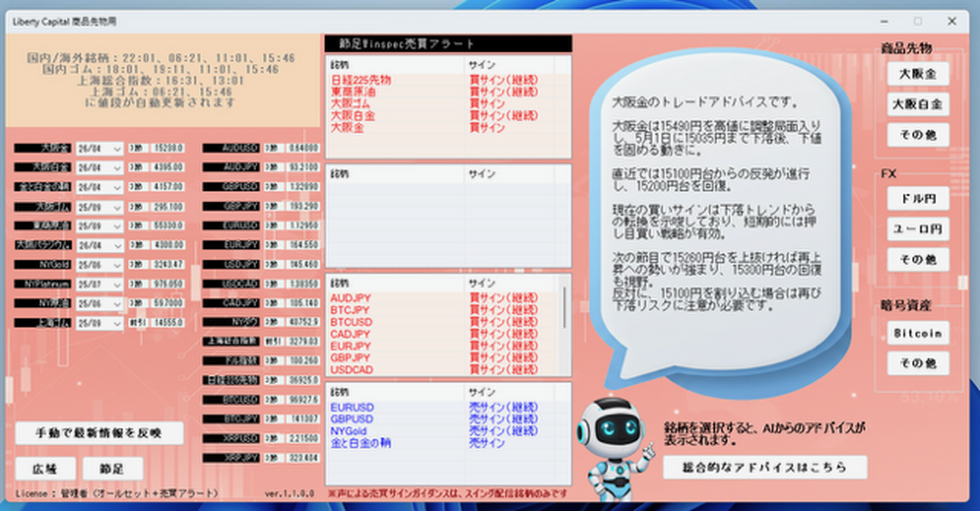Click the USDJPY price field 145.460
This screenshot has width=980, height=511.
(303, 265)
